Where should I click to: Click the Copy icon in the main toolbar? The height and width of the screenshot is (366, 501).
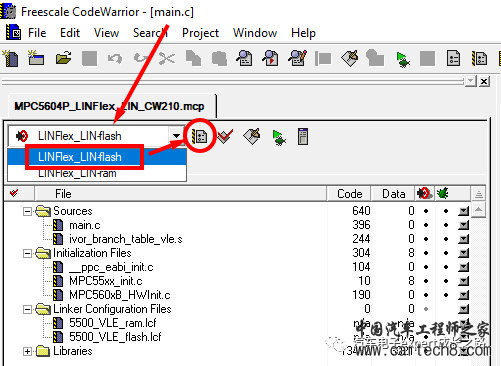(193, 59)
